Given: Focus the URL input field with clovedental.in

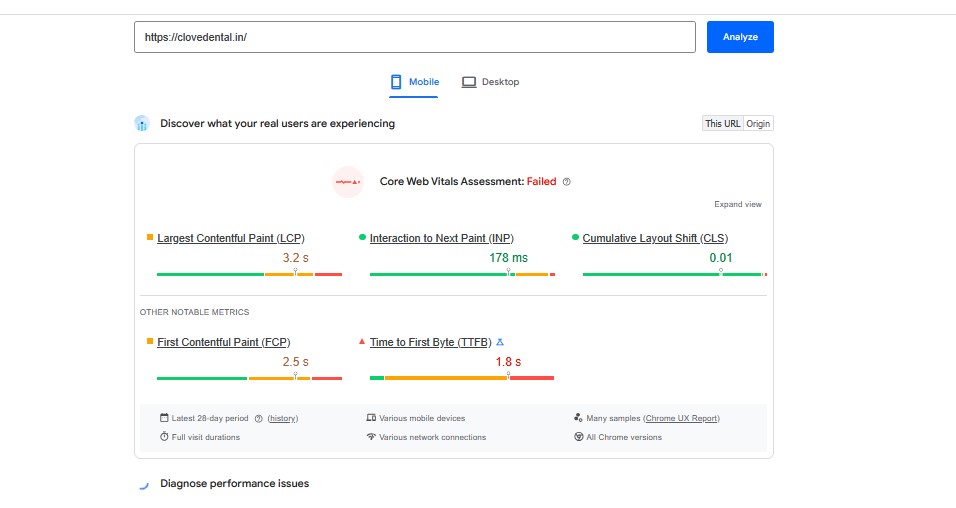Looking at the screenshot, I should [415, 37].
